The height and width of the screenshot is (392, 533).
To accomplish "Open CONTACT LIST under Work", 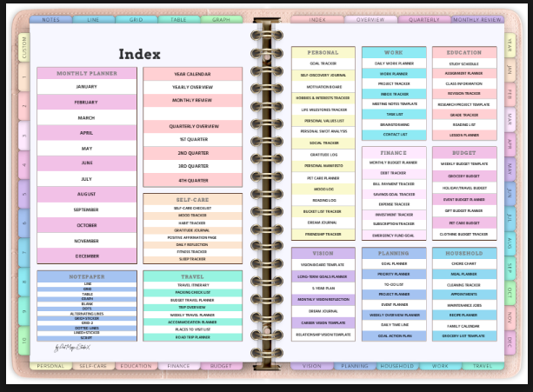I will point(394,135).
